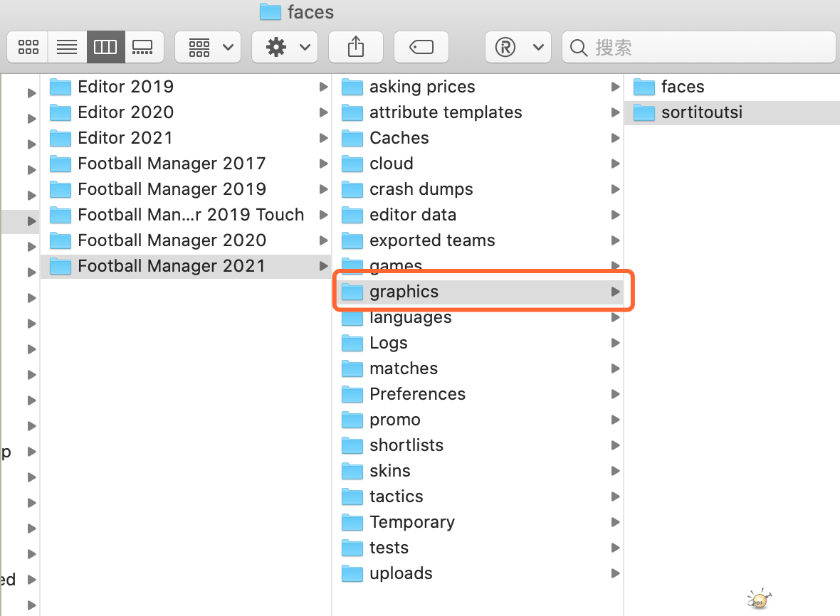Viewport: 840px width, 616px height.
Task: Expand the Football Manager 2020 arrow
Action: coord(323,241)
